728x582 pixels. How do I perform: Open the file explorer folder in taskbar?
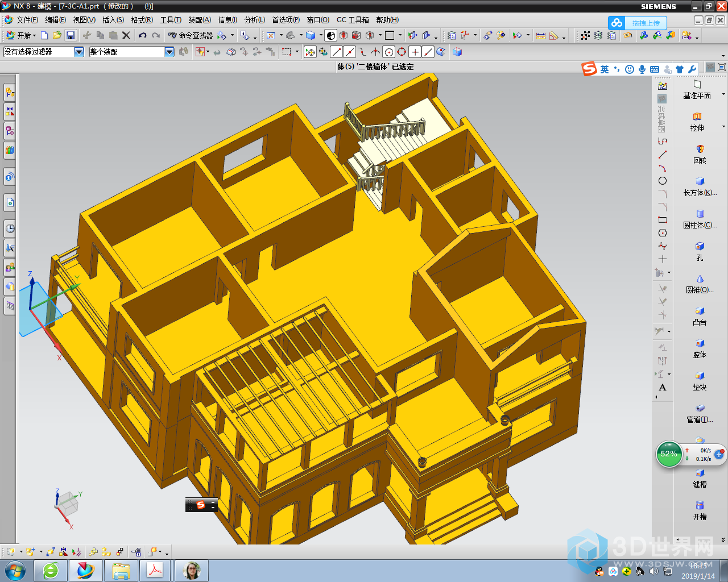(x=121, y=570)
